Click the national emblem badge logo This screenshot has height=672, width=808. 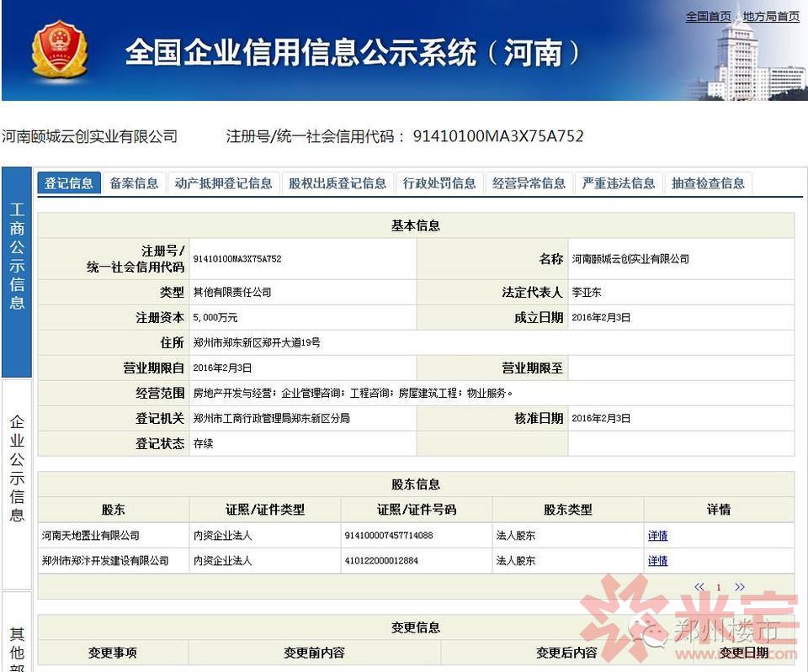(59, 51)
